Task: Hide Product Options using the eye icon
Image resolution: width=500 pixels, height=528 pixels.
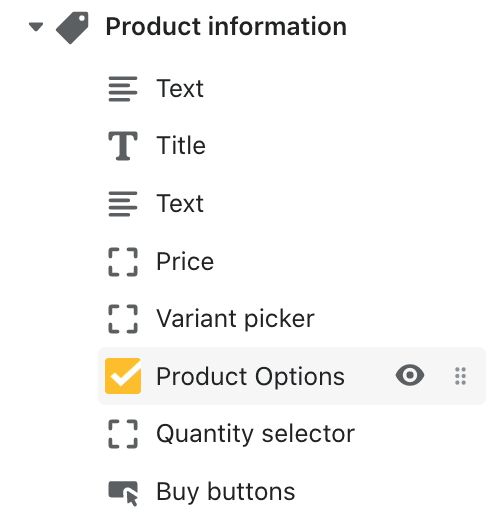Action: pyautogui.click(x=410, y=375)
